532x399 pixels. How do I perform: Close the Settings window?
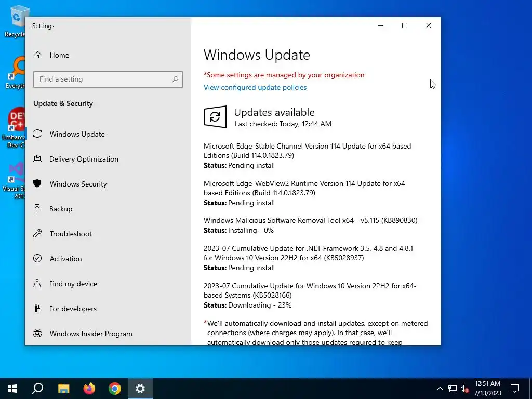click(x=429, y=25)
